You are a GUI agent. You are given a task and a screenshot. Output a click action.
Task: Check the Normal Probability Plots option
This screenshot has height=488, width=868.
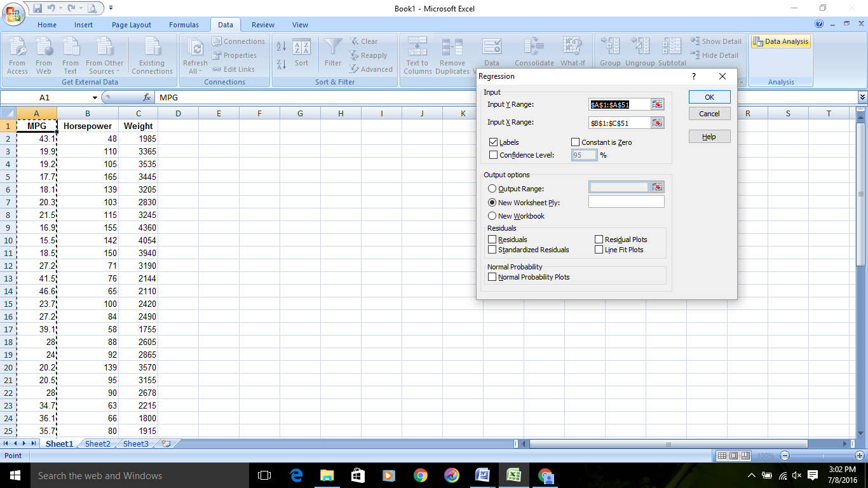point(492,277)
